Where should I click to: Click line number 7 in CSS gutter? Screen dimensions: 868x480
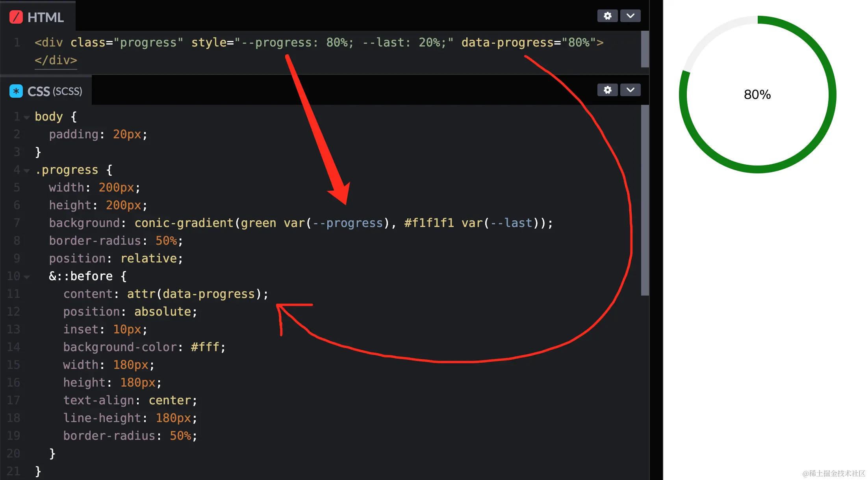click(x=17, y=223)
